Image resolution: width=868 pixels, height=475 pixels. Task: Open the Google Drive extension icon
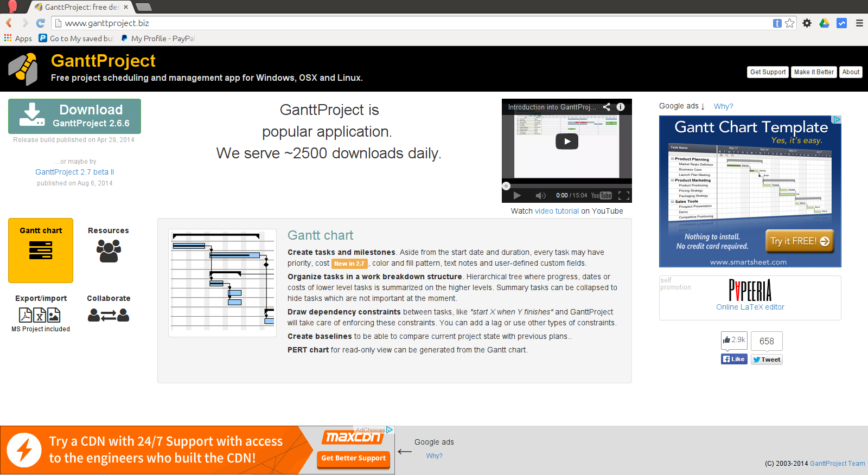pyautogui.click(x=825, y=23)
